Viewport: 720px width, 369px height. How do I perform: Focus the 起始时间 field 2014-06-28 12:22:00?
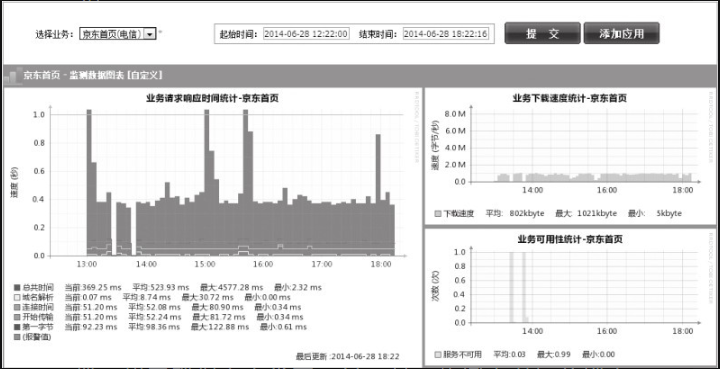pos(306,34)
